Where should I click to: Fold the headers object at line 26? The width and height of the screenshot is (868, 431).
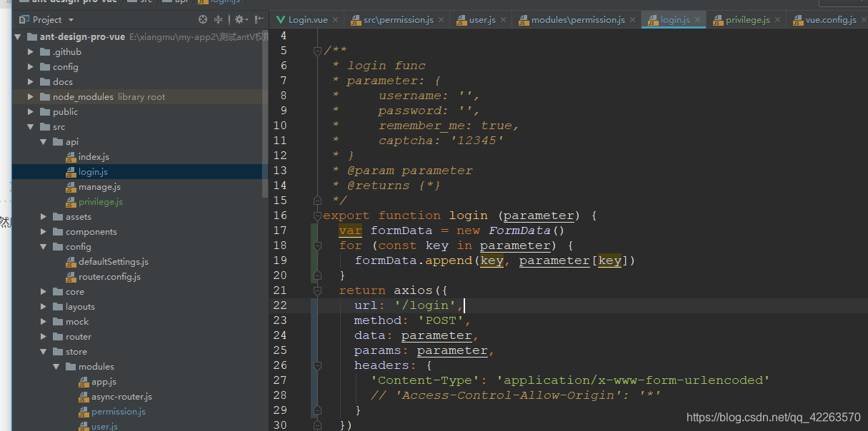point(317,365)
